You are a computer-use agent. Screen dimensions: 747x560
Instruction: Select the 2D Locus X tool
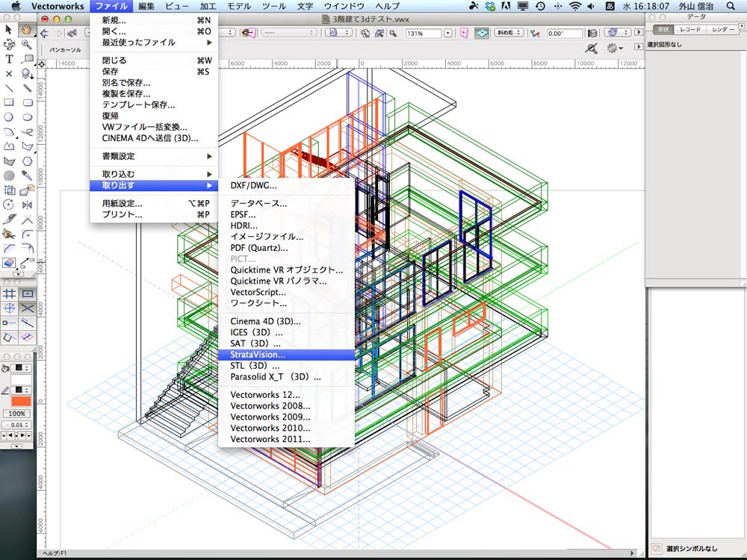pyautogui.click(x=8, y=74)
